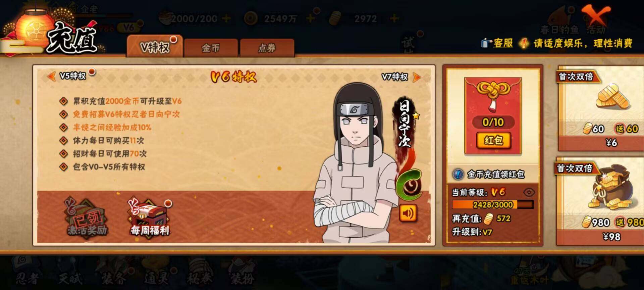Switch to the 点券 tab

coord(267,48)
